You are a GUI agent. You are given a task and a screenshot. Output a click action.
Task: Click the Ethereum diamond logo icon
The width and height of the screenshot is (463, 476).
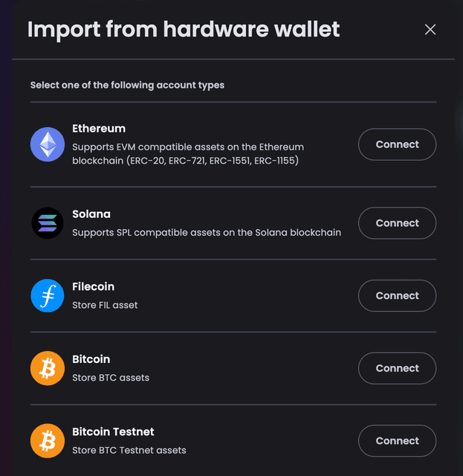click(x=48, y=144)
